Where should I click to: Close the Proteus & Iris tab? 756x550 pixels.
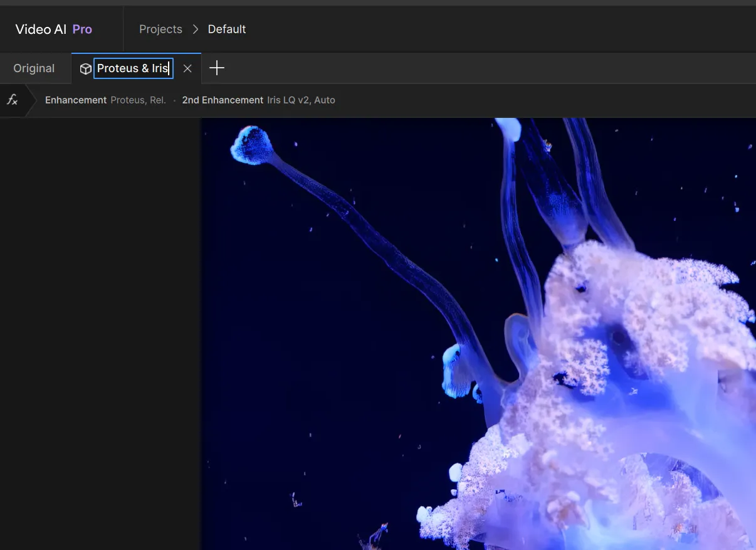(x=187, y=69)
